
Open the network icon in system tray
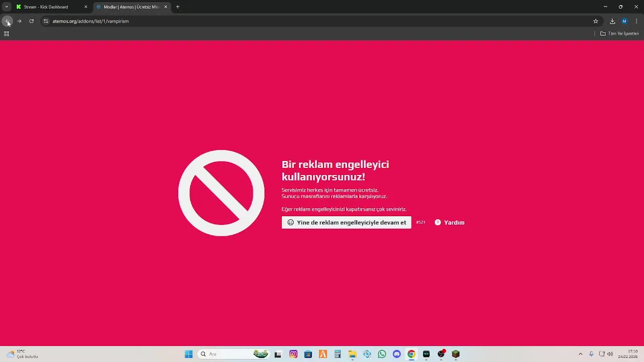point(602,354)
